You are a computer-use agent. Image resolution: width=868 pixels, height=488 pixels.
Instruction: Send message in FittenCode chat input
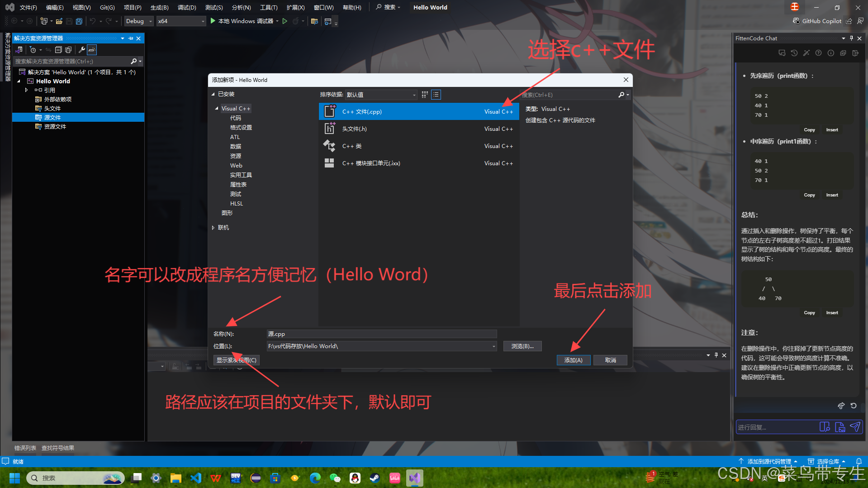click(855, 427)
